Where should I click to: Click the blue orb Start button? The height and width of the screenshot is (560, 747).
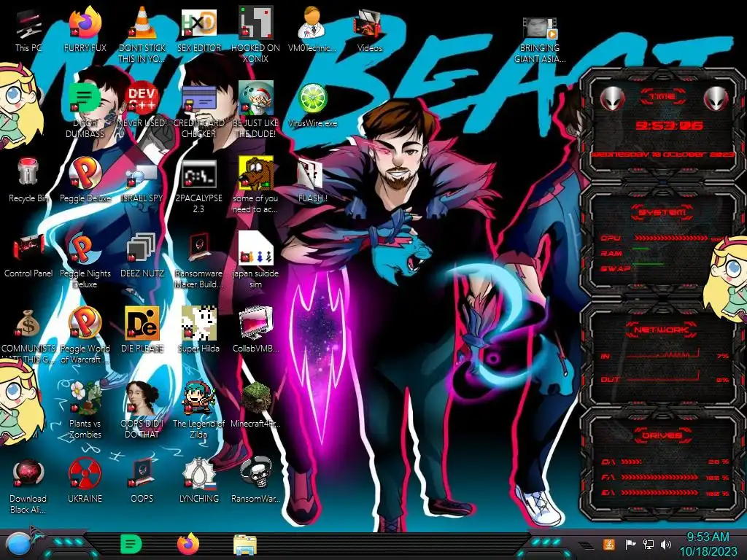pos(19,545)
